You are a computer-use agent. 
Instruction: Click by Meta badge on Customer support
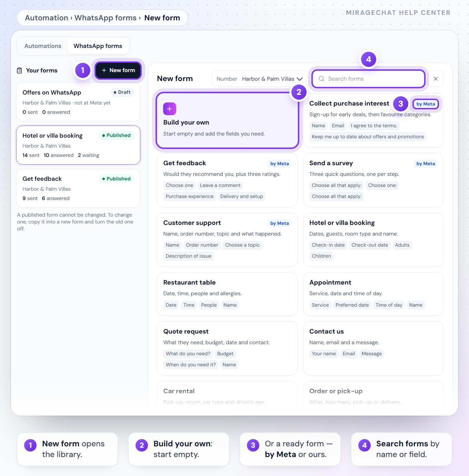pyautogui.click(x=280, y=223)
